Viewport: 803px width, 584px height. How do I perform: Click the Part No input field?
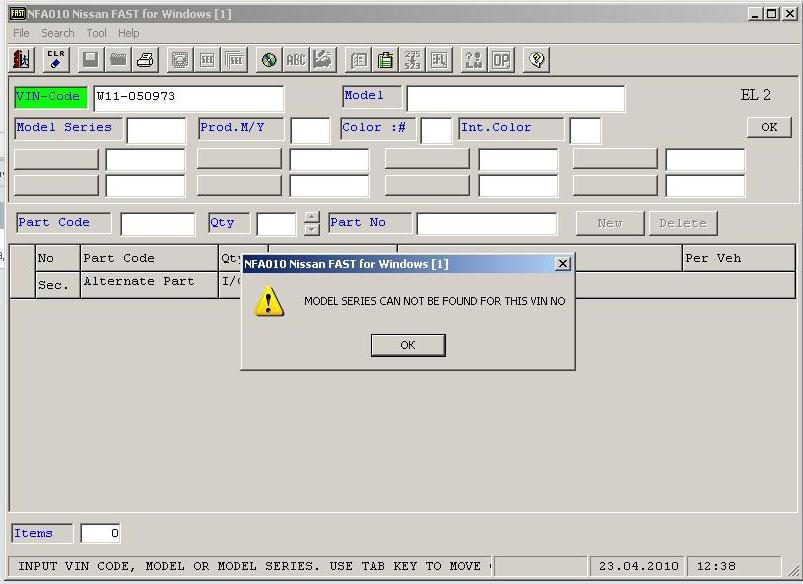487,224
